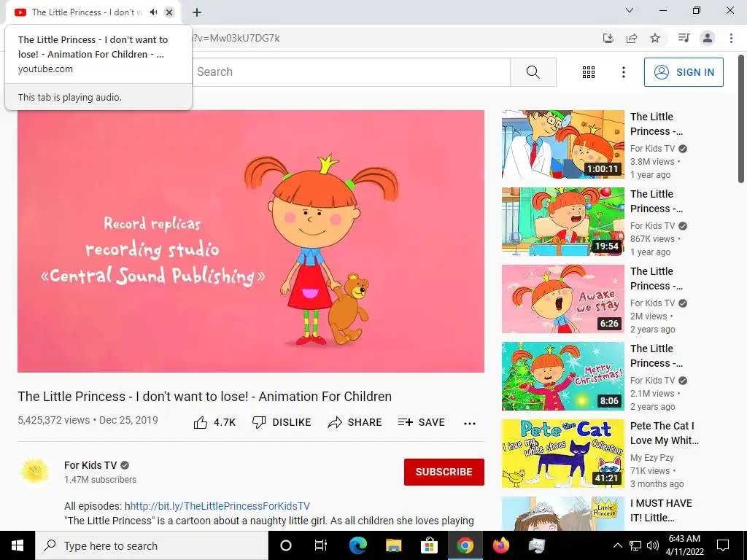747x560 pixels.
Task: Open bit.ly TheLittlePrincessForKidsTV link
Action: 220,506
